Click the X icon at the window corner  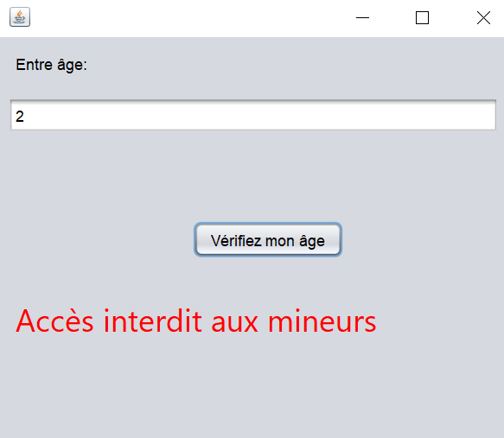tap(483, 17)
